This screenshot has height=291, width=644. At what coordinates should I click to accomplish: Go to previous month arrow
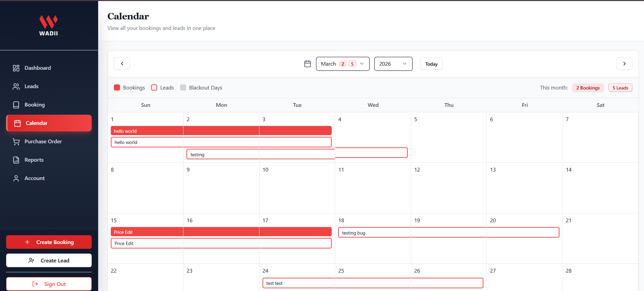click(122, 64)
